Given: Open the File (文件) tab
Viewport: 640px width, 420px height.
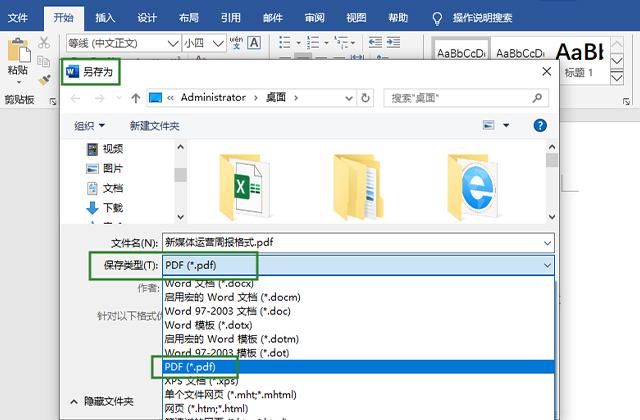Looking at the screenshot, I should [x=18, y=18].
